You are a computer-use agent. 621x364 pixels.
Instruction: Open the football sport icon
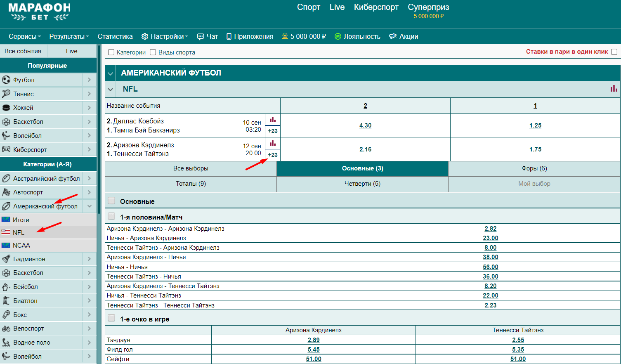[x=6, y=80]
